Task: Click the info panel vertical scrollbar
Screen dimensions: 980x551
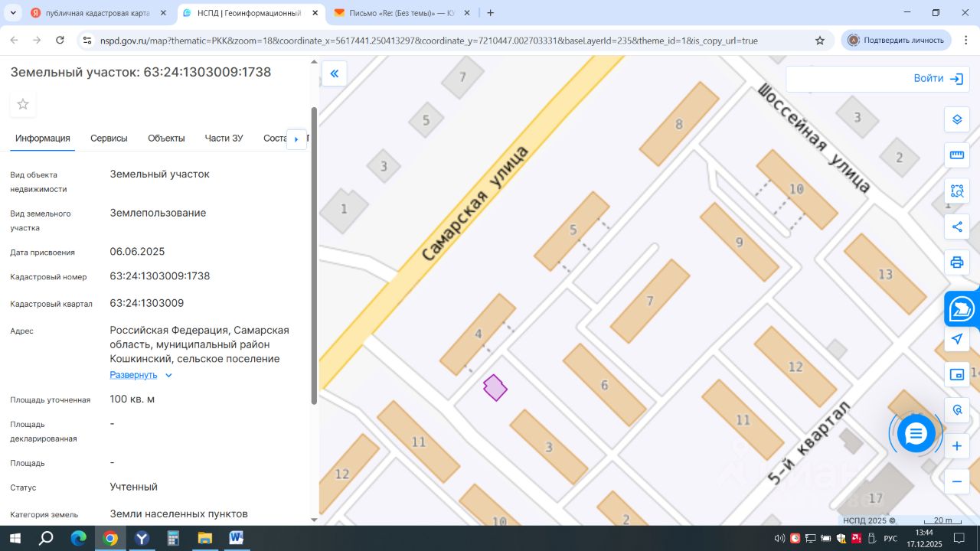Action: point(313,256)
